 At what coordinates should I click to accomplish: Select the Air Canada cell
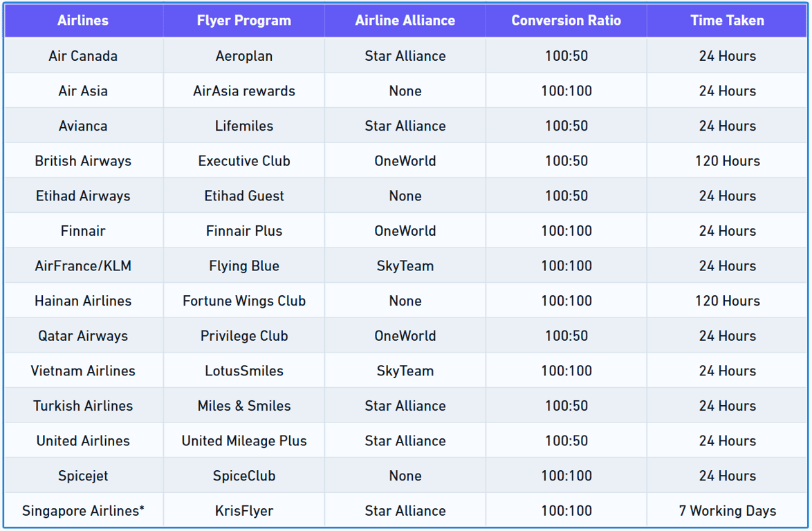pos(83,56)
